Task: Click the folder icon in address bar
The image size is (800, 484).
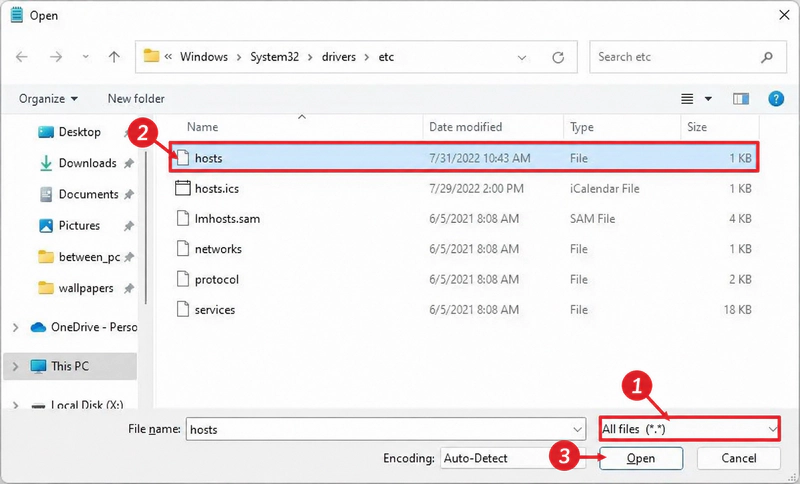Action: [x=151, y=56]
